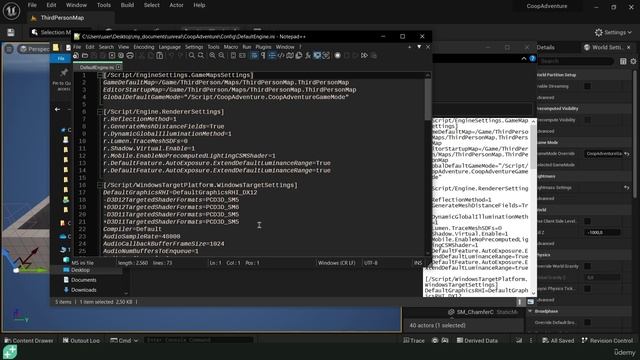Collapse fold marker on WindowsTargetSettings section
The height and width of the screenshot is (360, 640).
pyautogui.click(x=100, y=185)
